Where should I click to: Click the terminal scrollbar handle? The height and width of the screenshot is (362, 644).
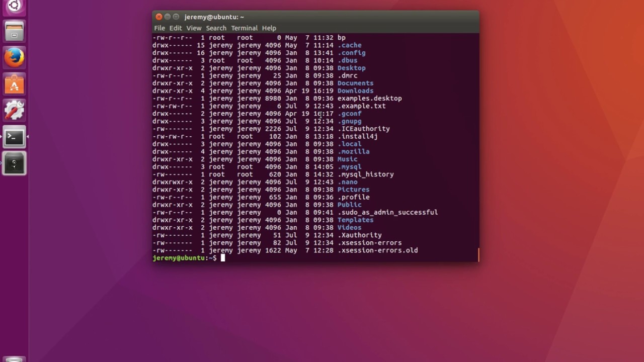[x=478, y=254]
